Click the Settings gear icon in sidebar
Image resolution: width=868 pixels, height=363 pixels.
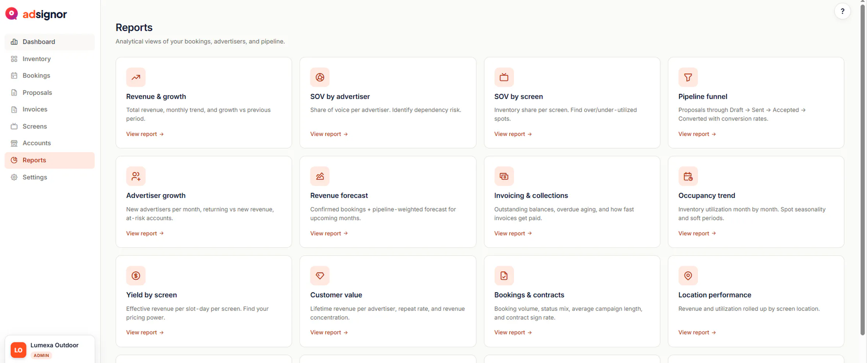(14, 177)
